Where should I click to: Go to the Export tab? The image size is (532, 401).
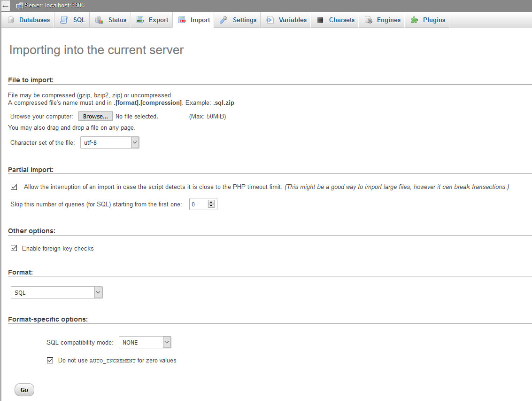click(x=152, y=20)
